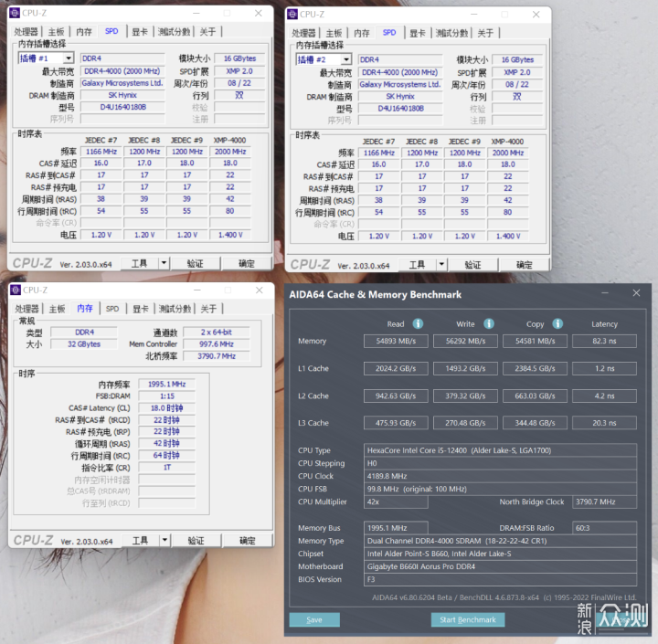Expand 工具 dropdown arrow in memory window
Screen dimensions: 658x644
click(x=164, y=540)
